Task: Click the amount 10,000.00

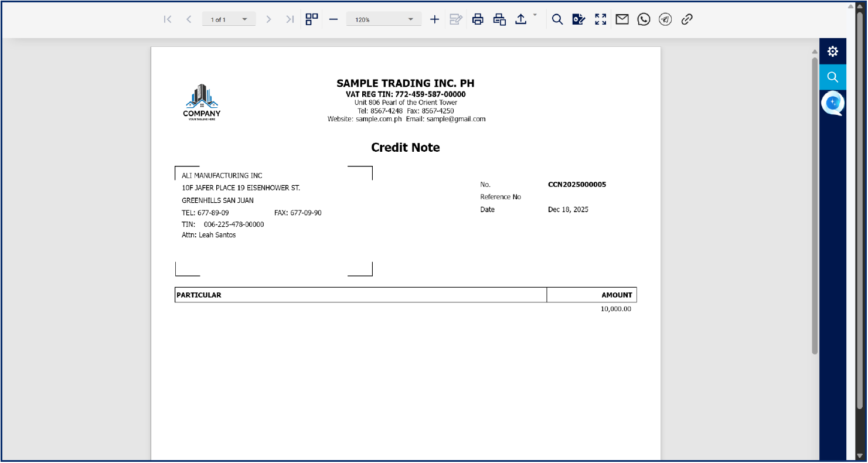Action: coord(615,309)
